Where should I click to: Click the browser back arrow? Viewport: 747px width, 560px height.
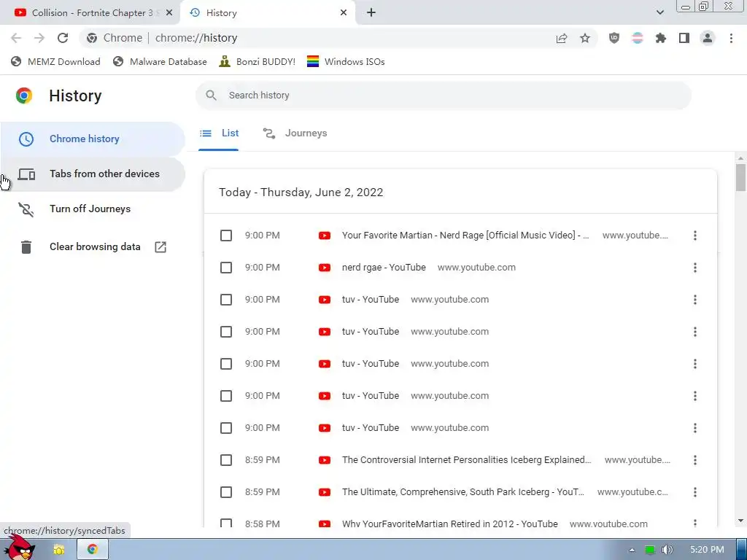click(x=16, y=38)
